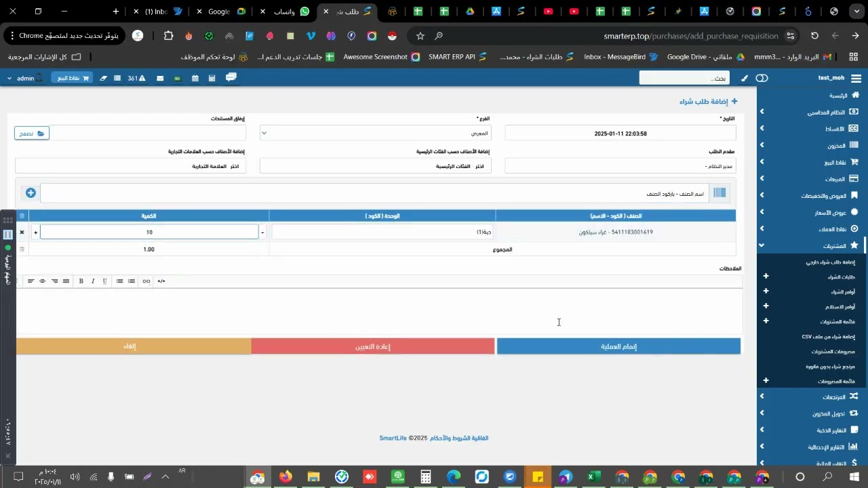Open SMART ERP API bookmark

(458, 57)
